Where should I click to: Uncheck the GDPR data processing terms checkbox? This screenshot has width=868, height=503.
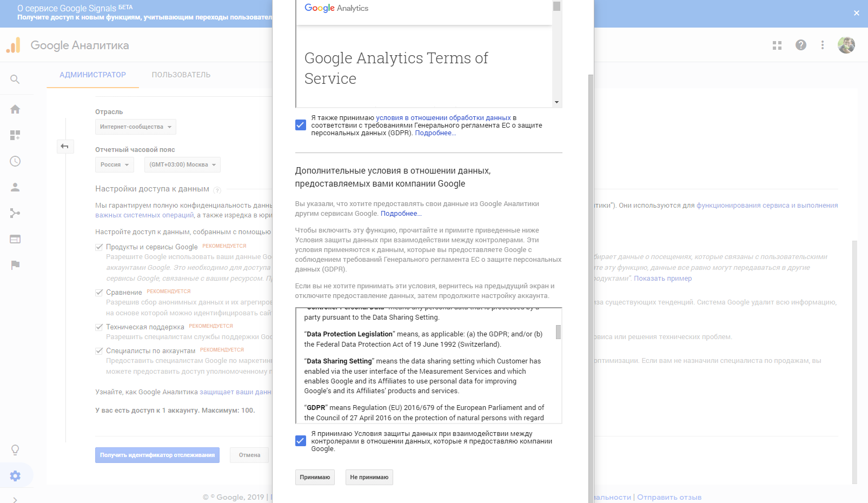click(x=301, y=125)
